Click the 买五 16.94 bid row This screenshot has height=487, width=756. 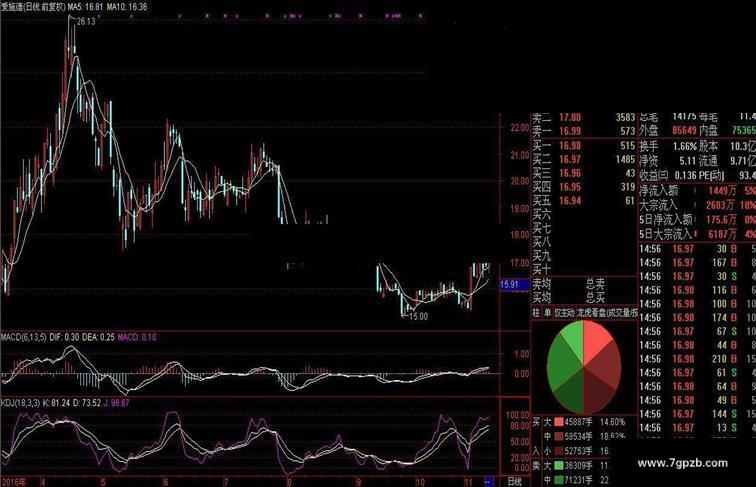pos(584,201)
